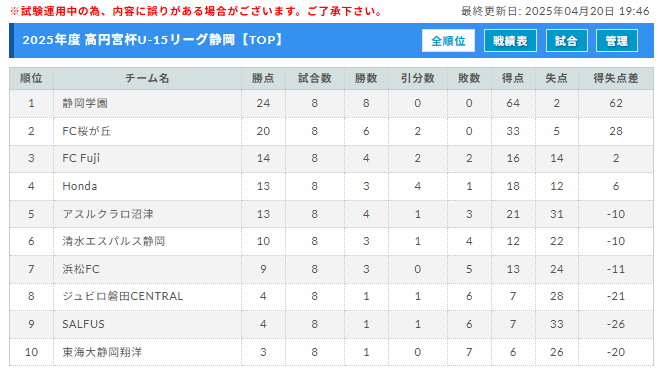Click the FC Fuji team name

point(81,158)
